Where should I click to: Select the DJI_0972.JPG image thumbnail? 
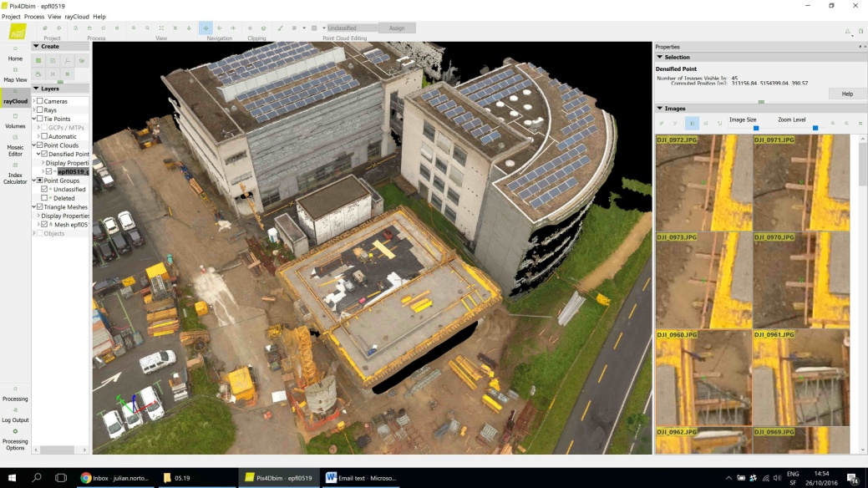(x=704, y=183)
